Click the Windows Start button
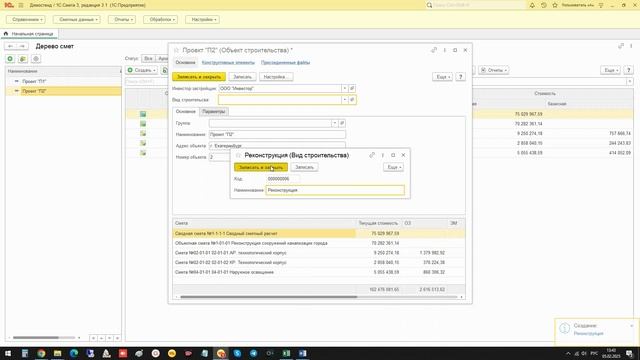Viewport: 640px width, 360px height. tap(8, 353)
